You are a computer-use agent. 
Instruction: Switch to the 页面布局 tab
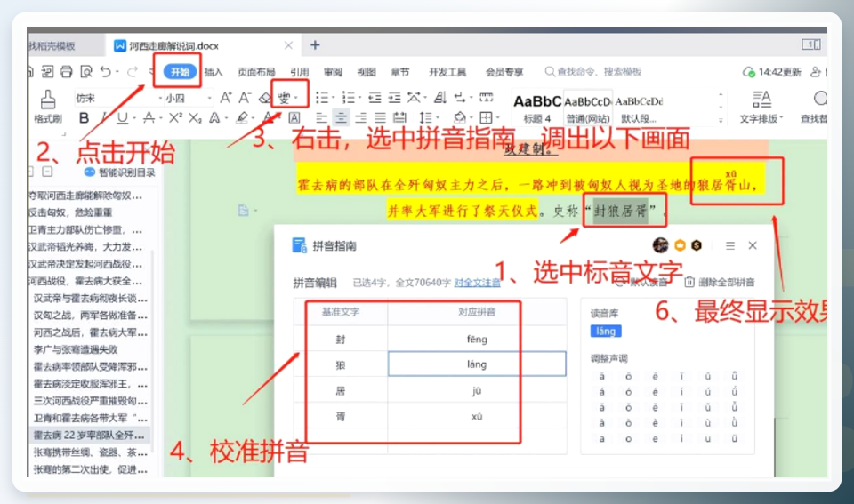(x=256, y=72)
